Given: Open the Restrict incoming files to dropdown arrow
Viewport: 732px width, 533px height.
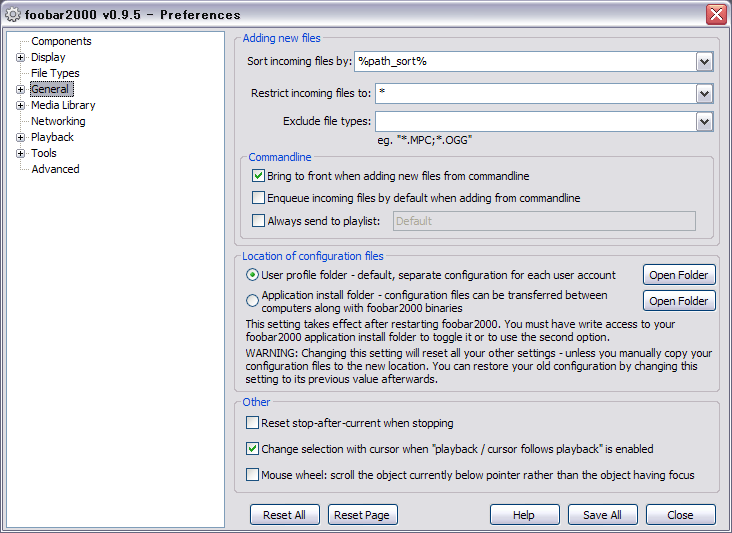Looking at the screenshot, I should coord(704,94).
